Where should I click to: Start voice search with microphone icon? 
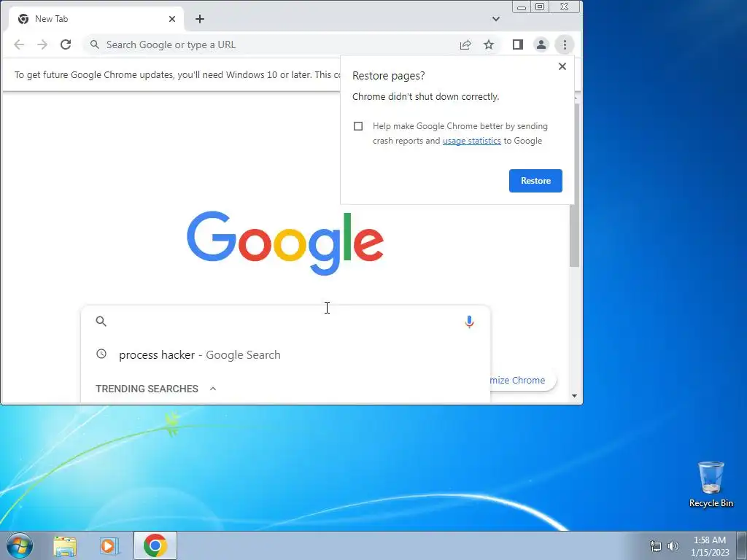[x=469, y=322]
